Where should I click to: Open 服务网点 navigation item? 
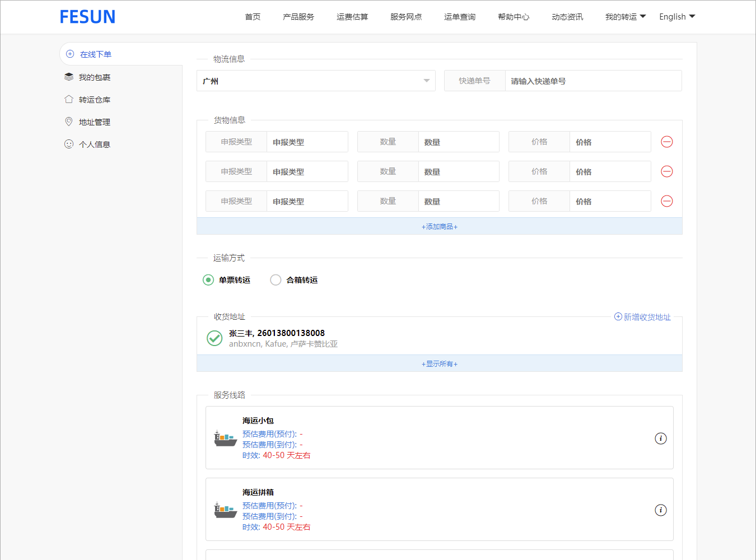406,17
